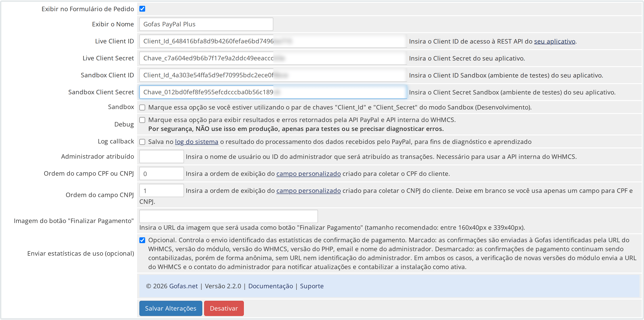Click into the Live Client Secret field

click(273, 58)
